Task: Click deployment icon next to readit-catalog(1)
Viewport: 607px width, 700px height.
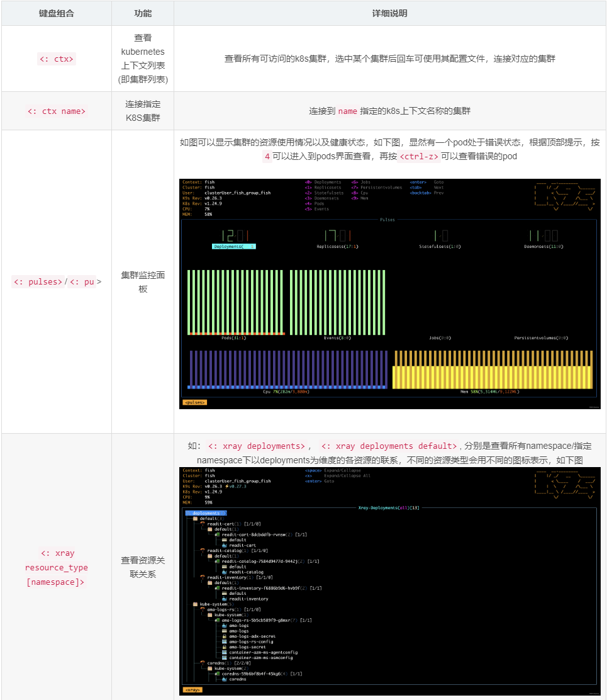Action: [x=203, y=551]
